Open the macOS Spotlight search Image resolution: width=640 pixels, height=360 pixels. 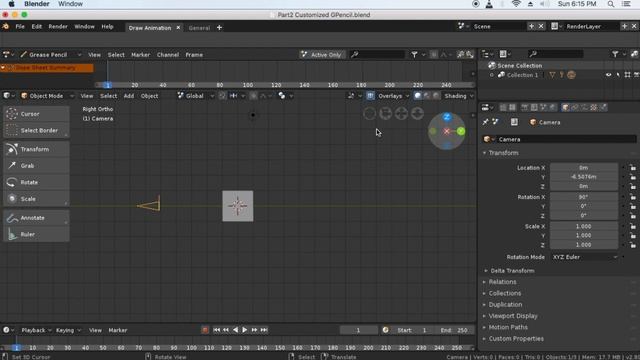(x=611, y=4)
